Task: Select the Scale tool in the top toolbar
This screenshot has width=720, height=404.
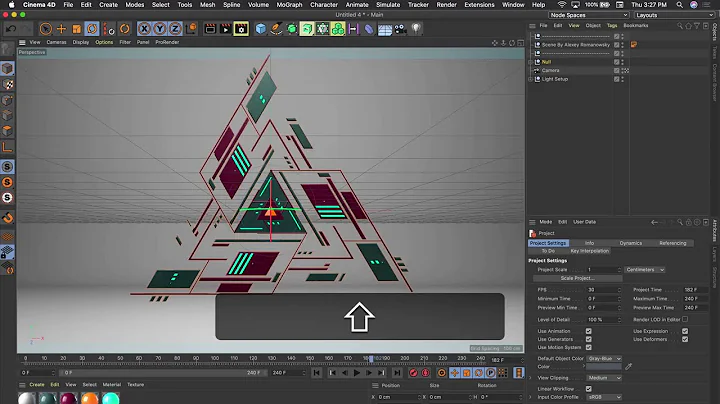Action: [76, 29]
